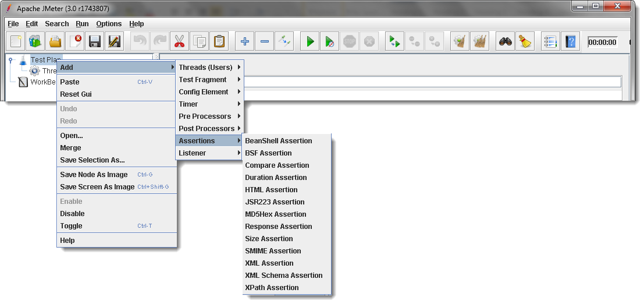Click the Paste clipboard icon

(219, 41)
